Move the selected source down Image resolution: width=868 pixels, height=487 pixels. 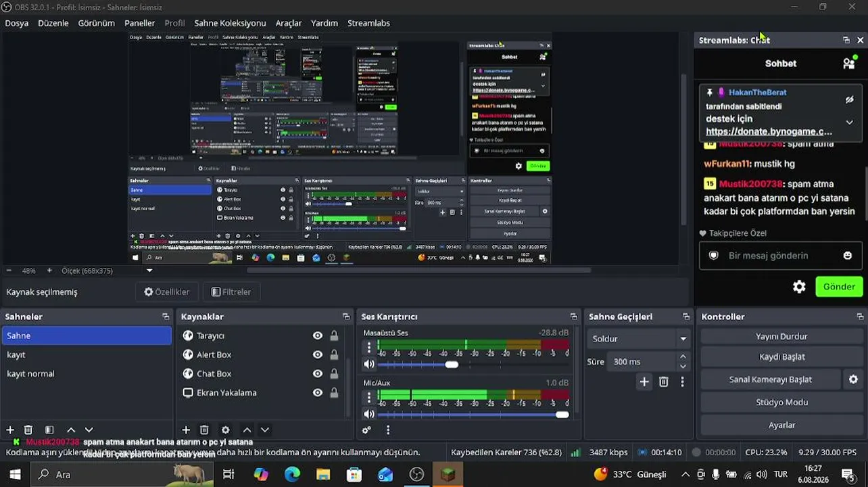click(265, 430)
